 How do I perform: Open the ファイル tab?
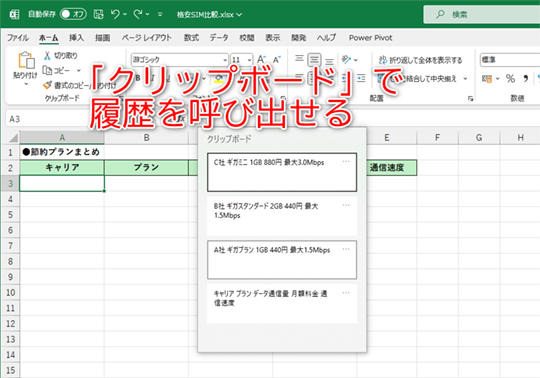tap(18, 38)
